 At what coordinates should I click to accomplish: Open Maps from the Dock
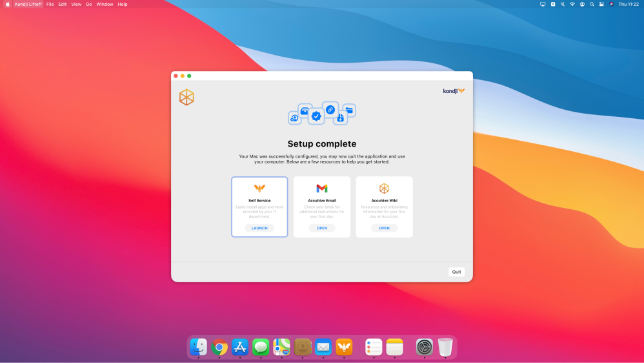pos(281,347)
